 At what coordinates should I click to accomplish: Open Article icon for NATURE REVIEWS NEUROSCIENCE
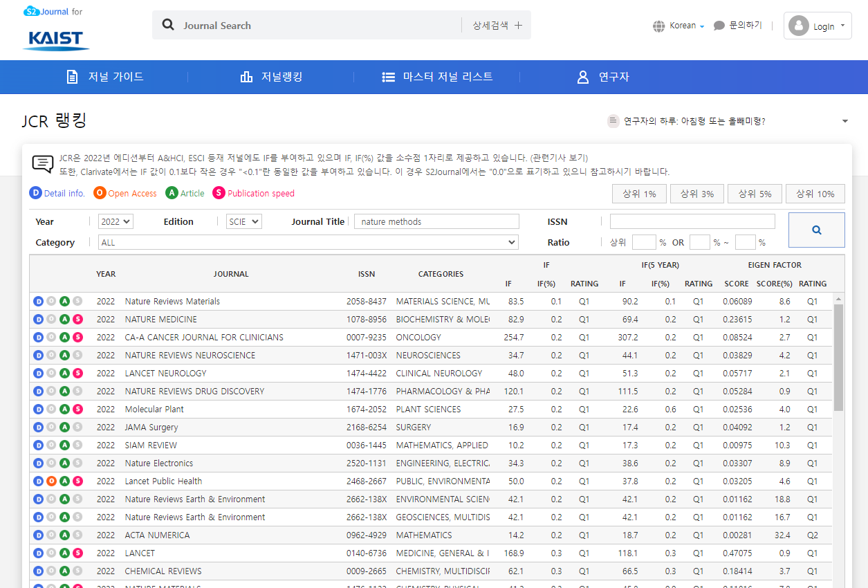pyautogui.click(x=64, y=356)
